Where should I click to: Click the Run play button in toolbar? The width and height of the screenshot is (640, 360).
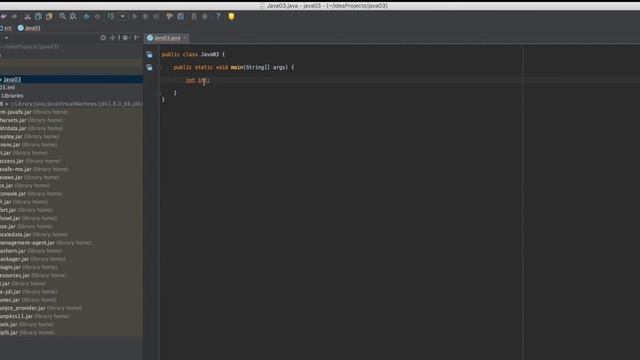[135, 16]
